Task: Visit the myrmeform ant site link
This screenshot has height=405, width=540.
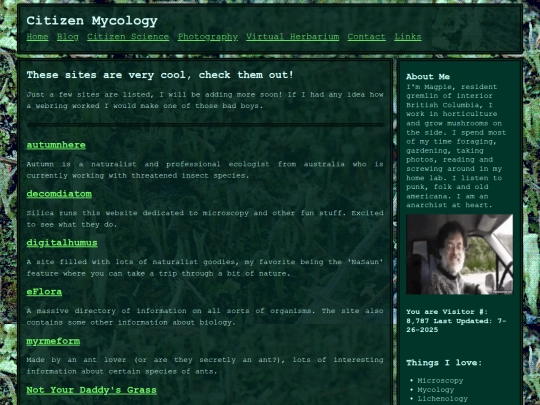Action: point(53,341)
